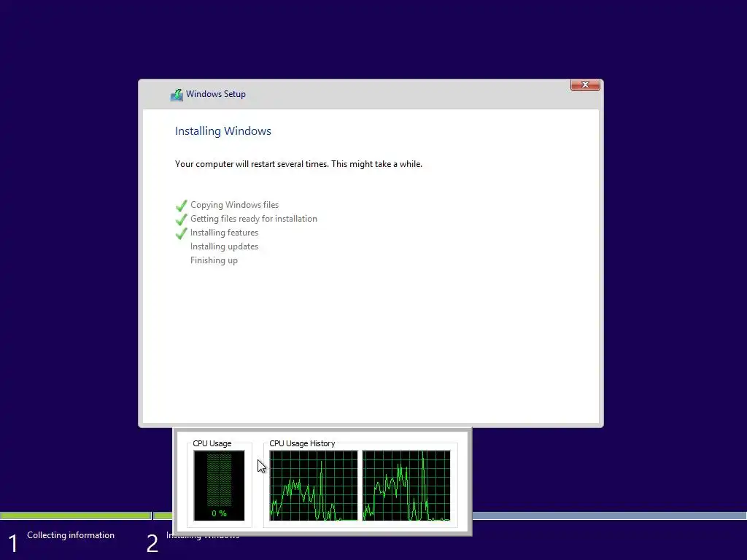Select Getting files ready for installation
The image size is (747, 560).
[253, 219]
